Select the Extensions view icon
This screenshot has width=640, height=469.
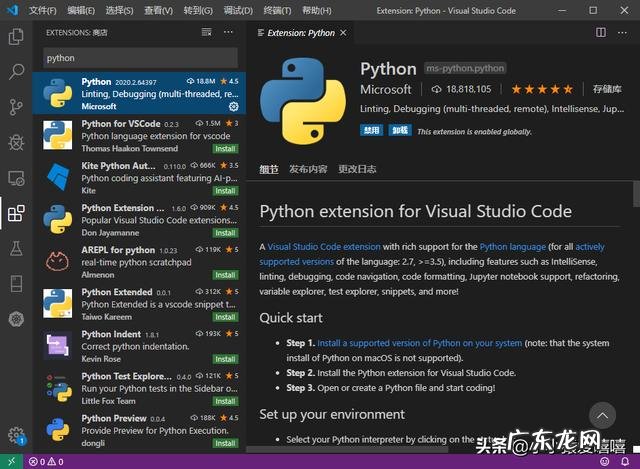pyautogui.click(x=16, y=213)
